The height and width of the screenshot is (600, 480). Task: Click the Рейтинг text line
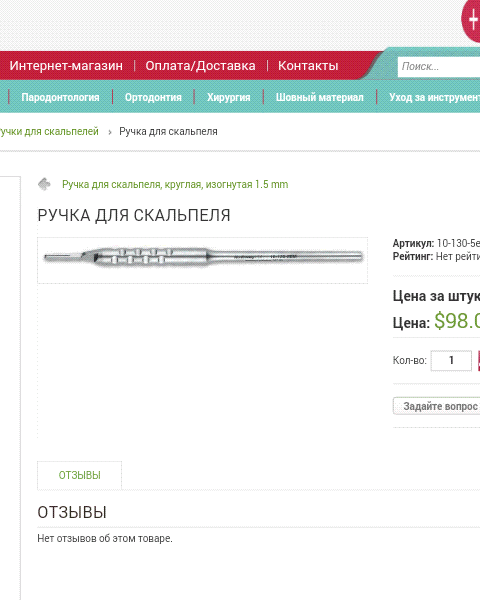[x=436, y=256]
